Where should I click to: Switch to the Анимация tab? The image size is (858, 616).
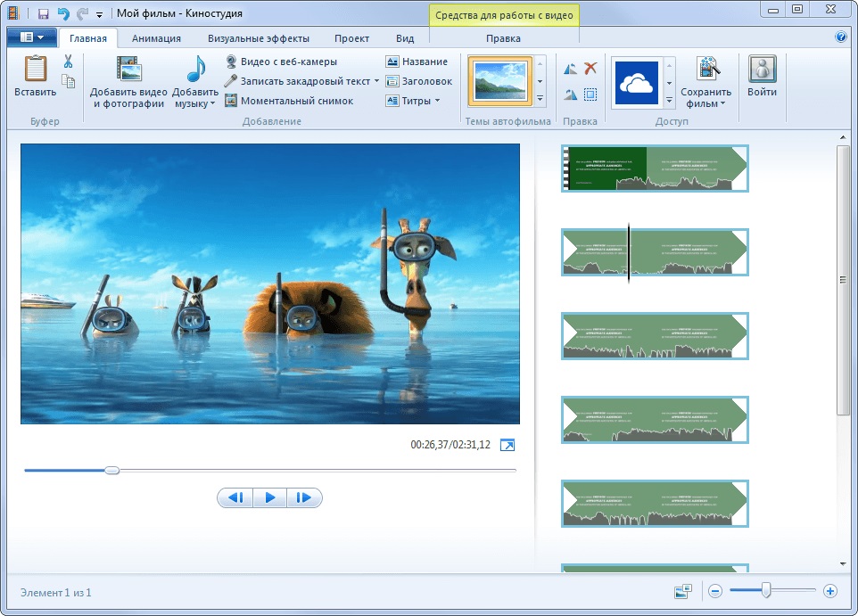156,38
